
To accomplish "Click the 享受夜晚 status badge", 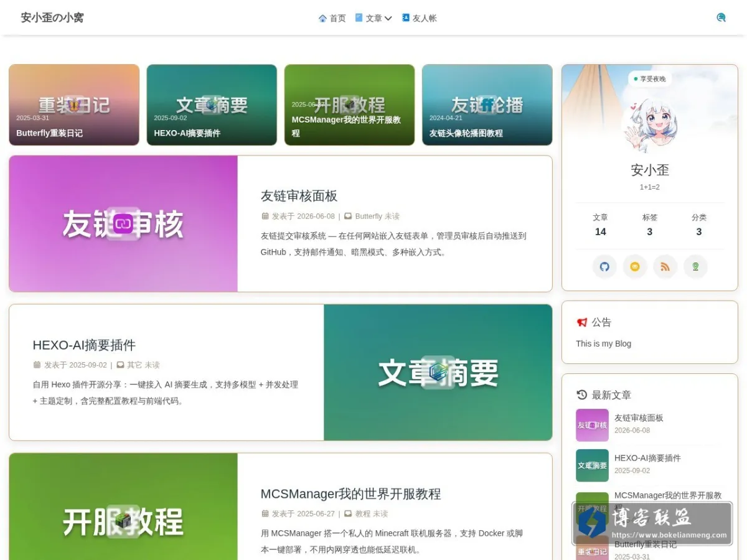I will (x=650, y=79).
